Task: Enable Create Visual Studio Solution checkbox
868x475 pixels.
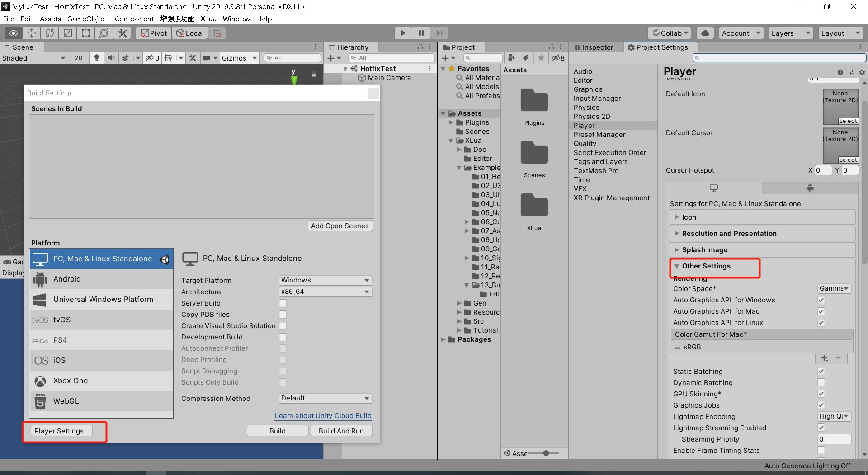Action: pyautogui.click(x=283, y=326)
